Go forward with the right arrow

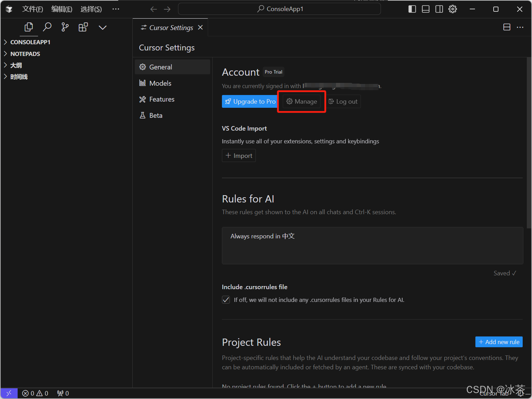click(x=167, y=9)
